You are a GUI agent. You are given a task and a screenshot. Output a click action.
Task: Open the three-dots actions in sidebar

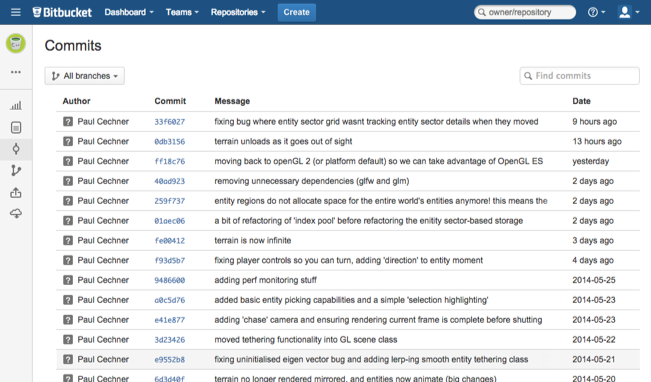(x=16, y=72)
